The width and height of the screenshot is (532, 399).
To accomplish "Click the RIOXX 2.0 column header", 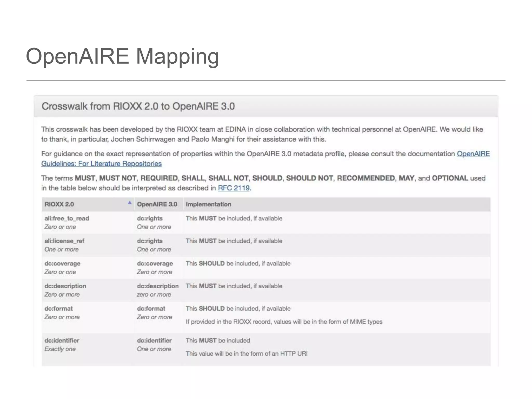I will [88, 204].
